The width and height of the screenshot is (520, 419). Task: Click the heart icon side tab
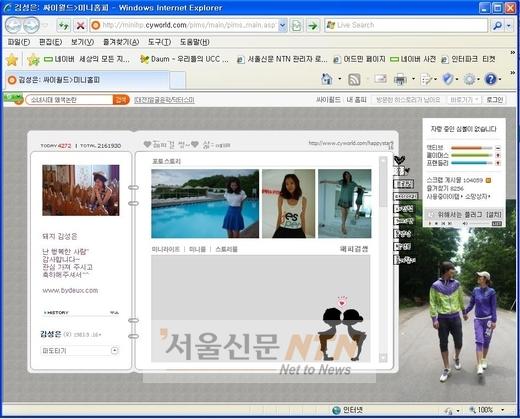click(x=399, y=160)
